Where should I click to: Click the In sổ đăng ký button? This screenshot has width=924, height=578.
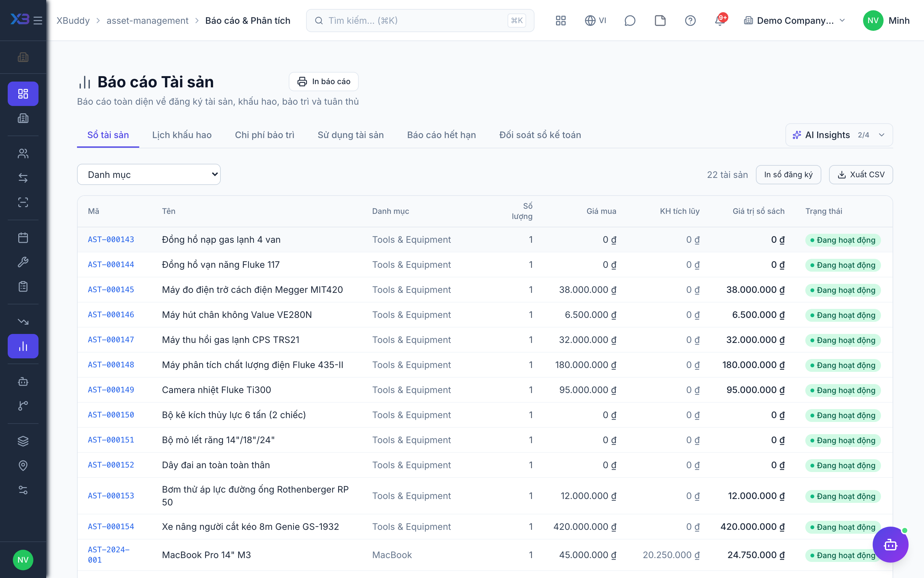point(788,175)
